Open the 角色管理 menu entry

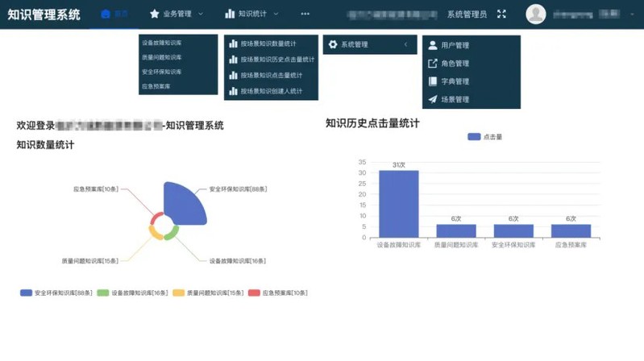click(x=455, y=64)
